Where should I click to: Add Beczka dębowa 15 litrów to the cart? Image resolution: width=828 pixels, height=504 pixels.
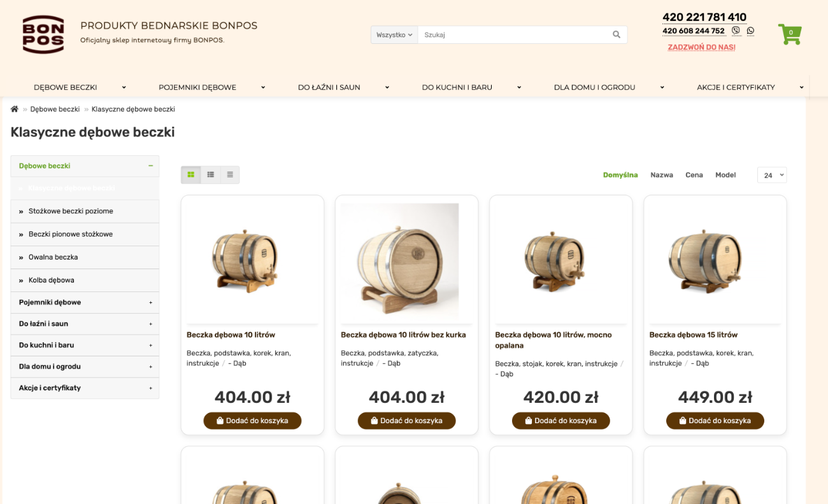click(x=715, y=421)
